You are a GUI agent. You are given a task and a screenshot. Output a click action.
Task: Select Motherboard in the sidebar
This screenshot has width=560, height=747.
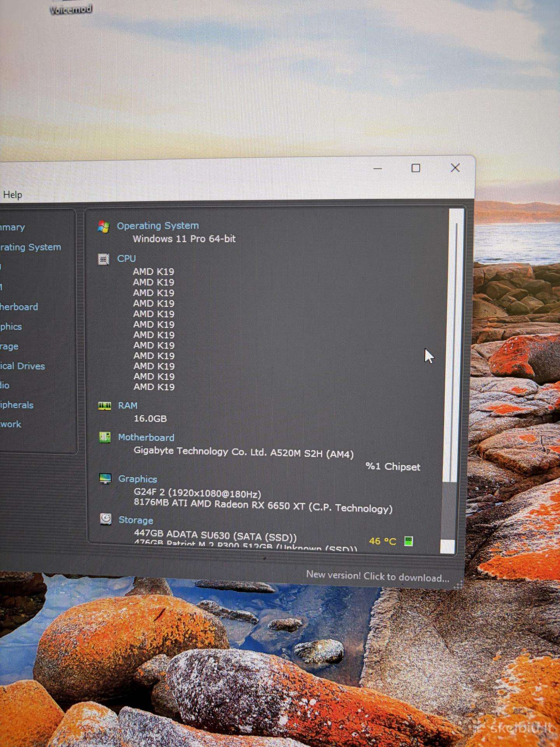coord(19,307)
